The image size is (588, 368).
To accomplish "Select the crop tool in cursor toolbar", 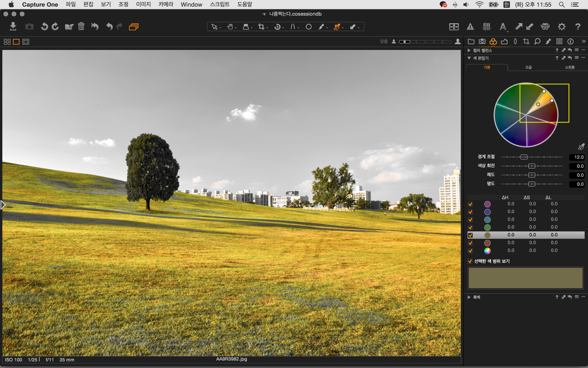I will [261, 26].
